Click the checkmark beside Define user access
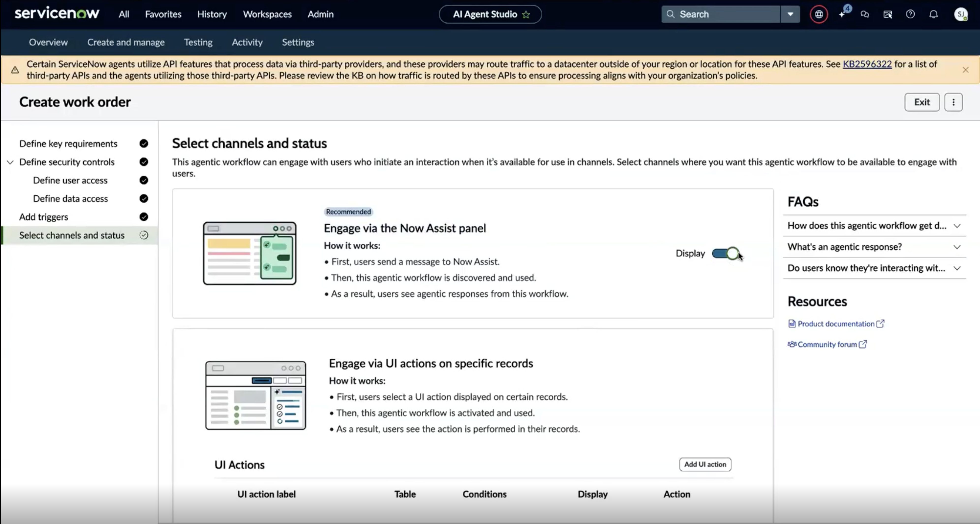This screenshot has width=980, height=524. tap(143, 180)
